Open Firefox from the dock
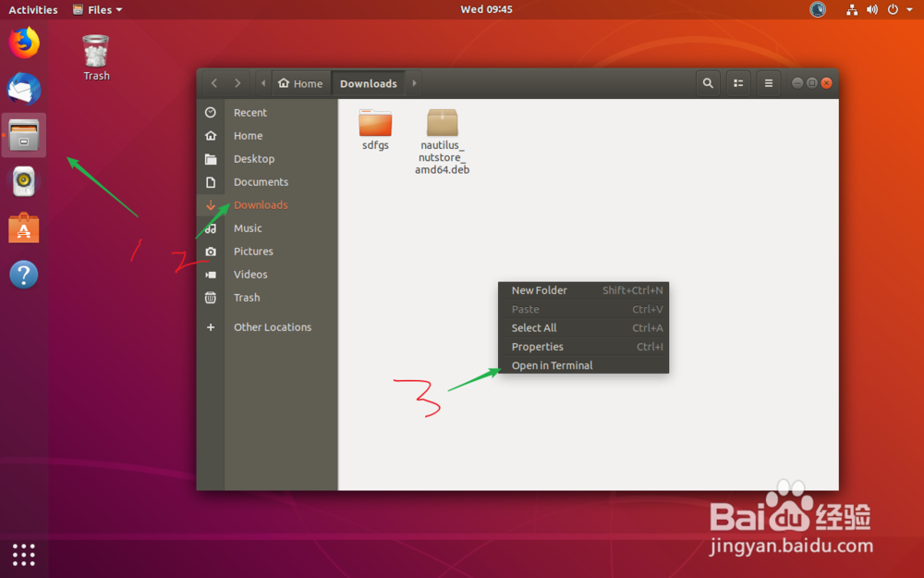The width and height of the screenshot is (924, 578). click(24, 43)
